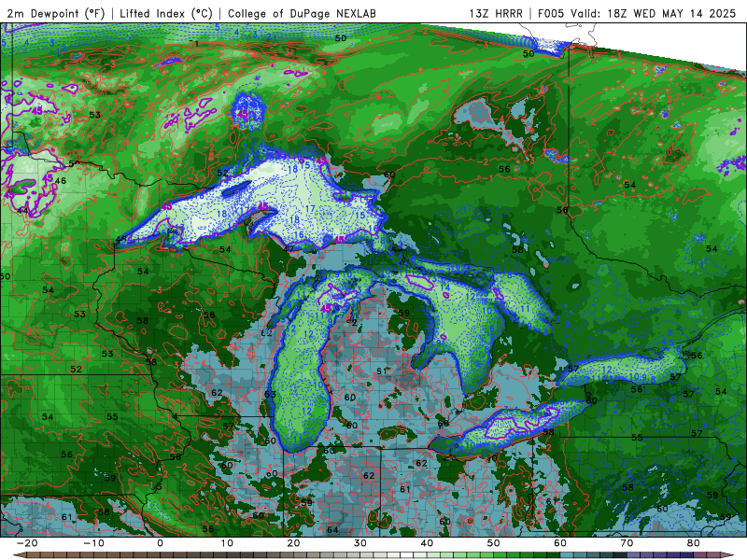
Task: Select the 0 label on the color scale
Action: [160, 543]
